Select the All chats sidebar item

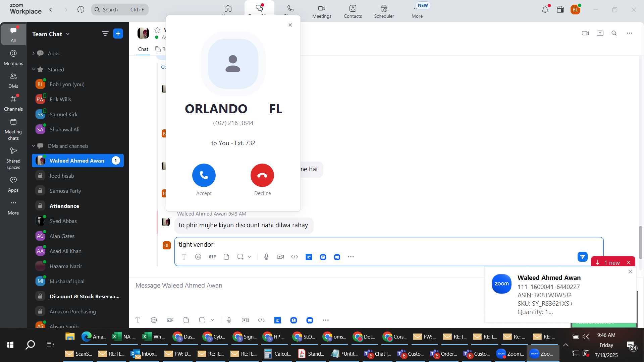pyautogui.click(x=13, y=34)
